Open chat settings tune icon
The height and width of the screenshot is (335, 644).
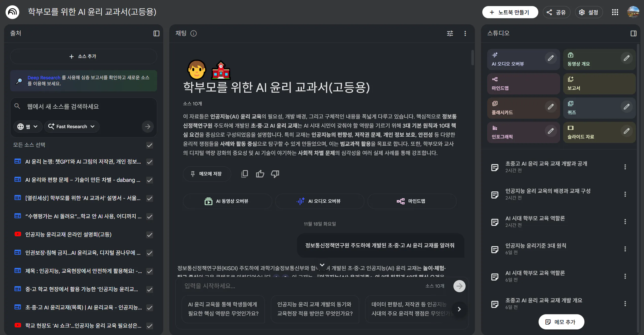coord(450,33)
